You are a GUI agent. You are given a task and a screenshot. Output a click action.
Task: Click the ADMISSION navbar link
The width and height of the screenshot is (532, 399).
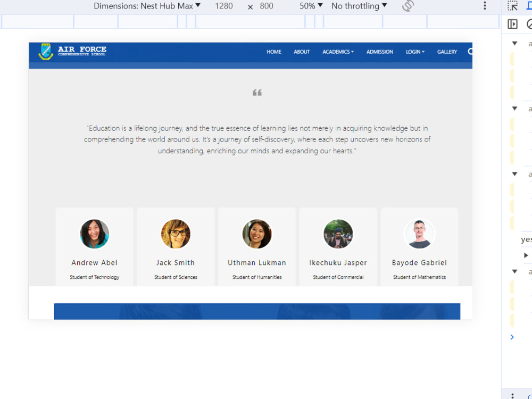(x=379, y=52)
